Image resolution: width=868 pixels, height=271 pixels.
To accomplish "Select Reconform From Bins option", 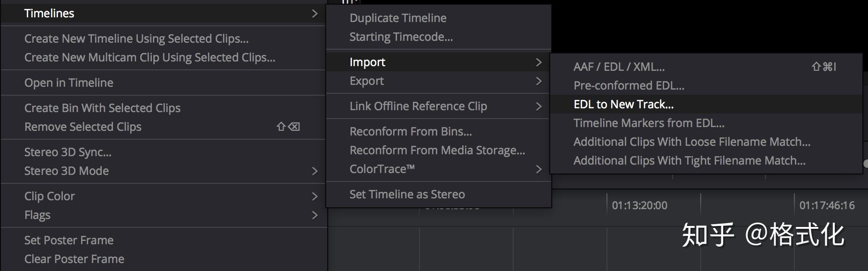I will click(x=411, y=132).
